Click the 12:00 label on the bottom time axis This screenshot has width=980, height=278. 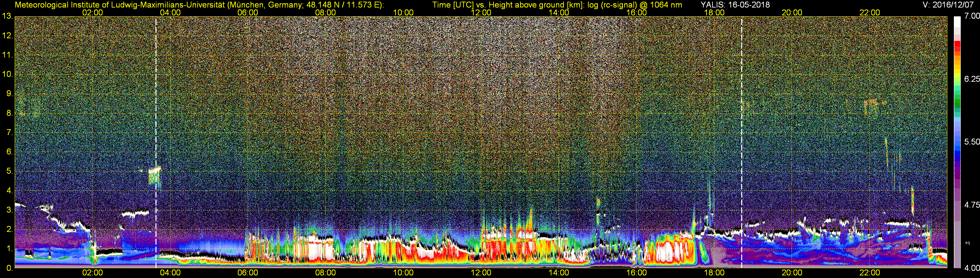point(481,273)
